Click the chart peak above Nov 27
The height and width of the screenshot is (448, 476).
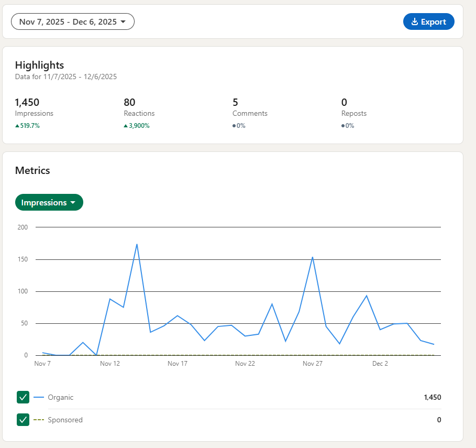313,257
